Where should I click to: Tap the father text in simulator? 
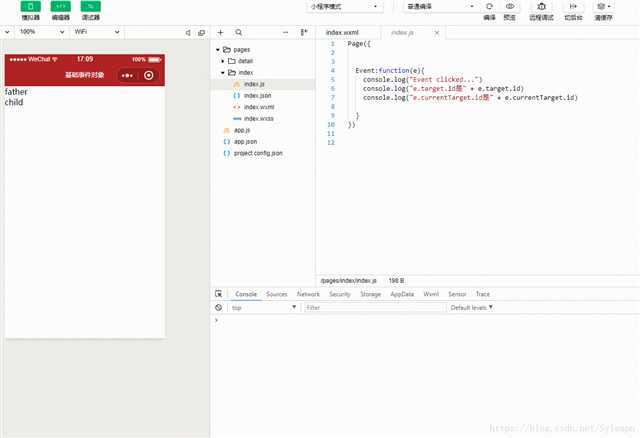[16, 92]
